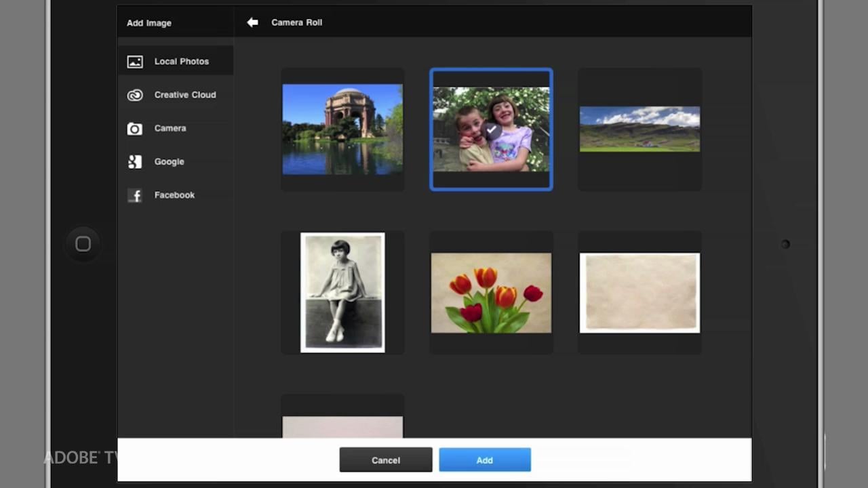Click the Google icon in sidebar
This screenshot has width=868, height=488.
[x=135, y=162]
